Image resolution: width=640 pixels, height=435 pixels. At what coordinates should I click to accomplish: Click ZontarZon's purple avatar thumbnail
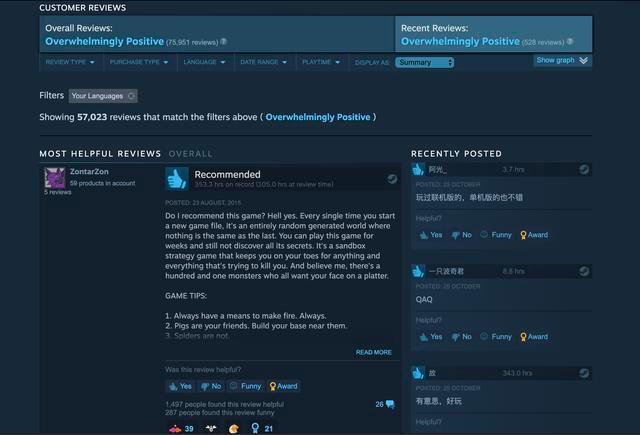[x=55, y=178]
